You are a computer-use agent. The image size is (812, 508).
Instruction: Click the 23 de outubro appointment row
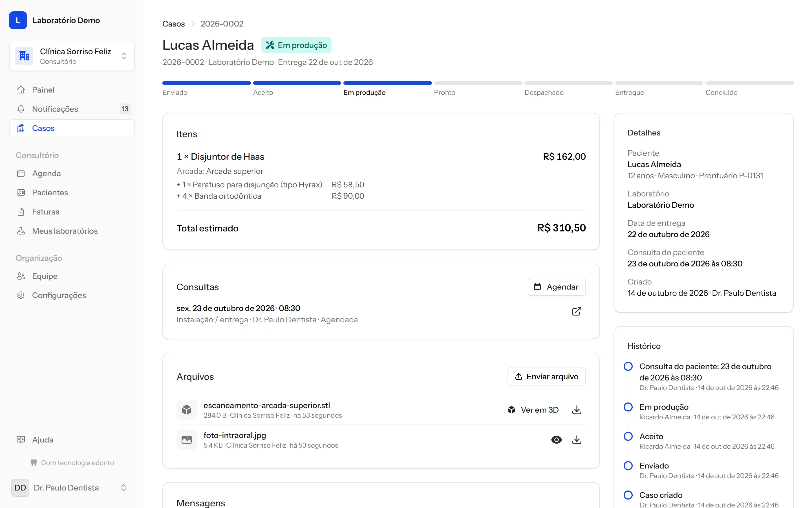381,314
